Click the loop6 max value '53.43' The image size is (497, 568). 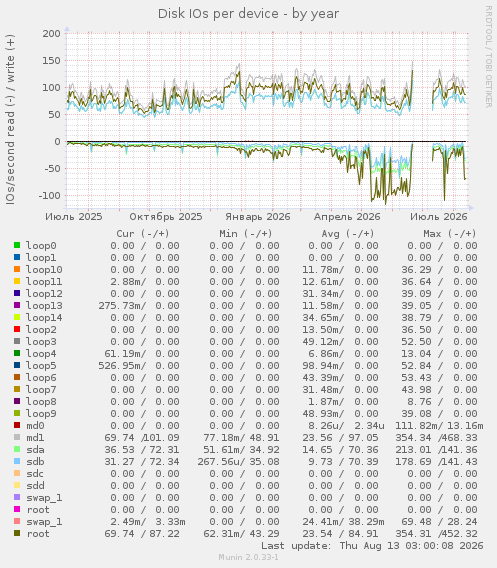[416, 377]
